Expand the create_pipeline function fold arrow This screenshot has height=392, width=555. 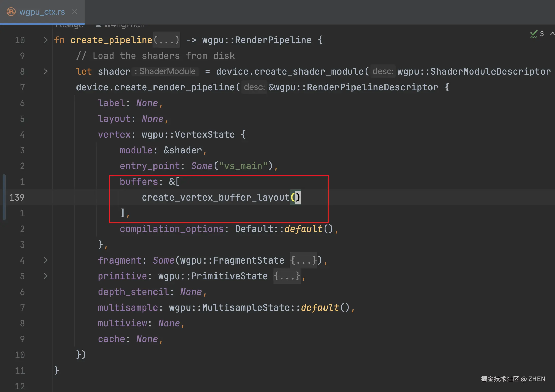(x=45, y=40)
